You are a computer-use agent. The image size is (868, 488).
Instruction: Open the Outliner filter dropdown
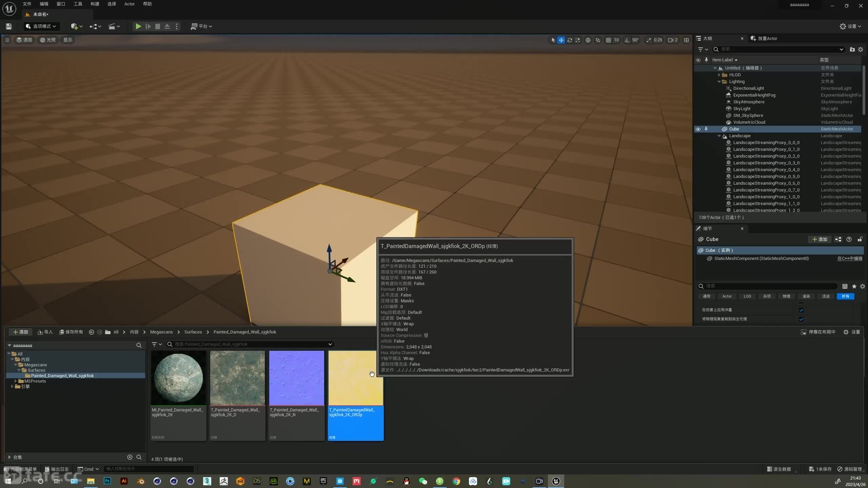point(703,49)
